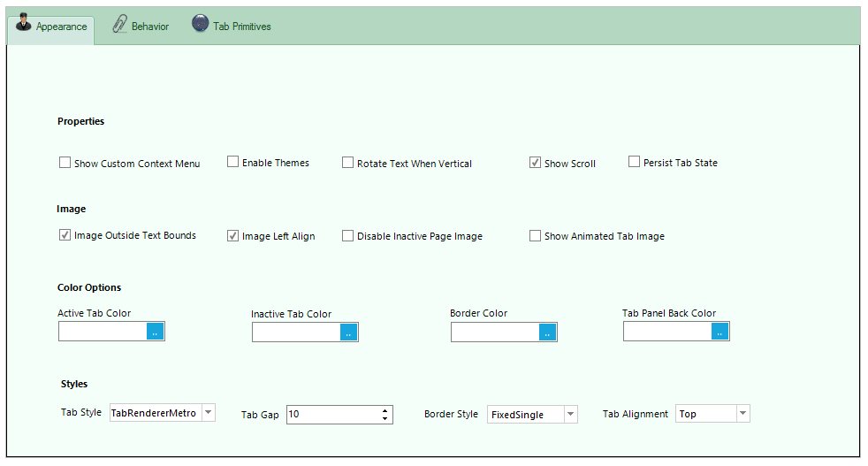Image resolution: width=868 pixels, height=466 pixels.
Task: Click the paperclip icon on Behavior tab
Action: tap(119, 25)
